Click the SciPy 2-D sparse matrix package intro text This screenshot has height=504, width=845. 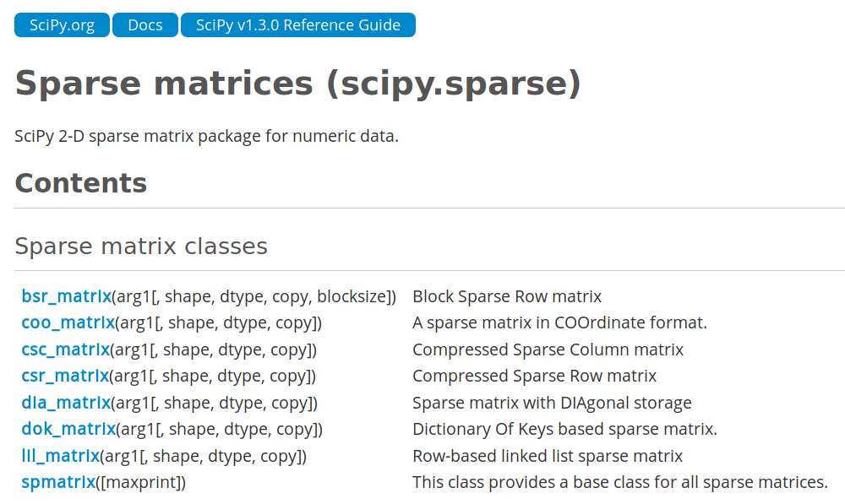coord(206,136)
